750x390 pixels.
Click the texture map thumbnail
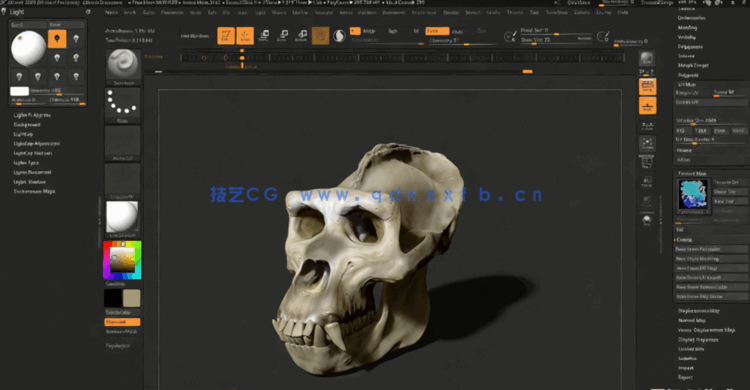coord(693,195)
